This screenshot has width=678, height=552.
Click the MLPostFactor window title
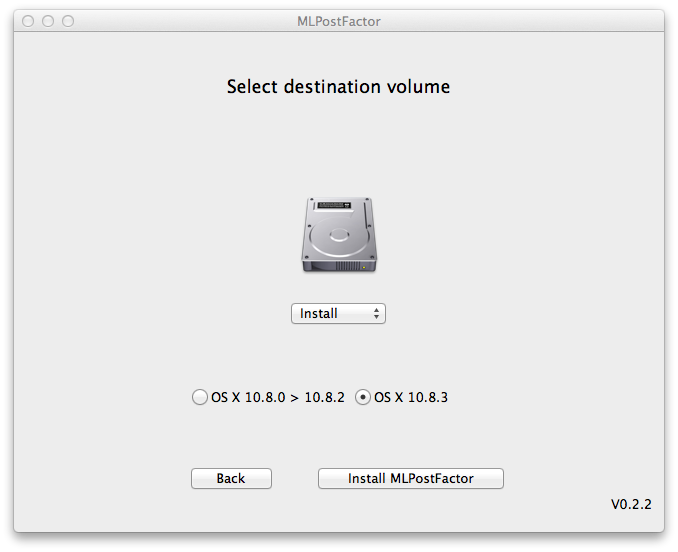(339, 21)
